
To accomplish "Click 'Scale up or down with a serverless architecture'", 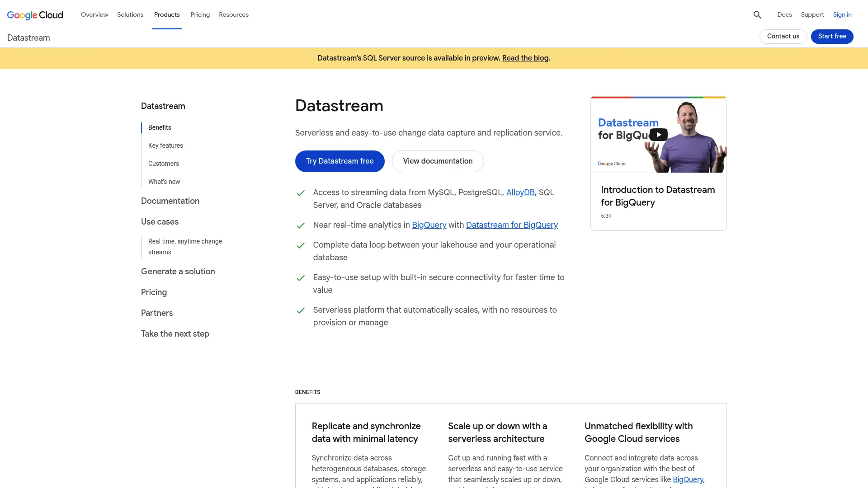I will tap(497, 432).
